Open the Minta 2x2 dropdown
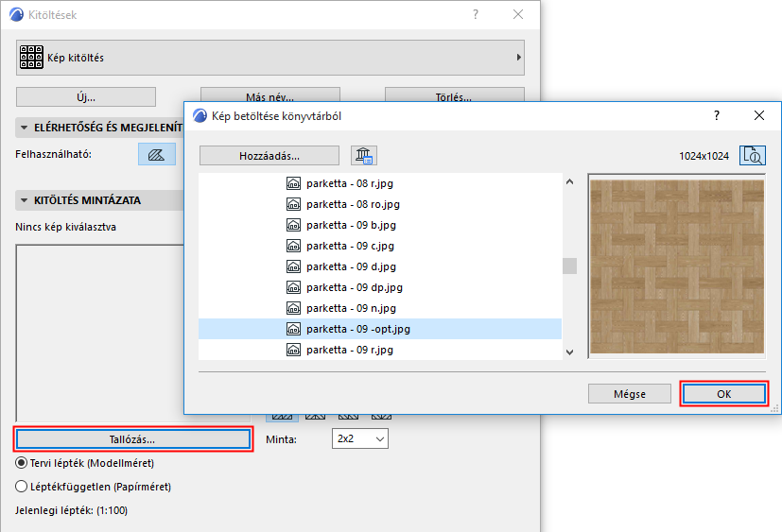782x532 pixels. pyautogui.click(x=360, y=438)
